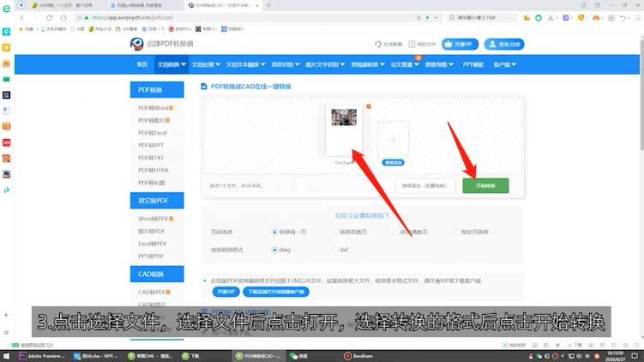Open PDF转TXT in sidebar
644x362 pixels.
pos(151,158)
